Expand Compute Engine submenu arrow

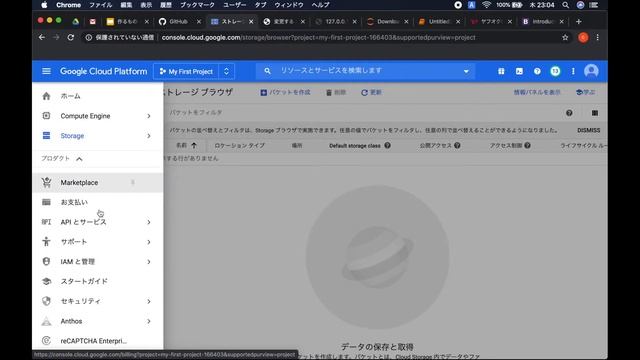click(149, 116)
